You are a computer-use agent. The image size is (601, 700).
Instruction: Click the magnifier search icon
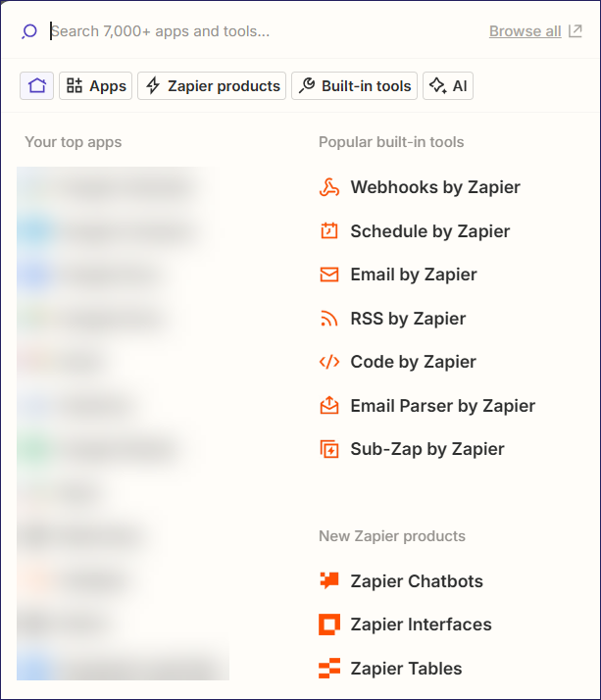[x=29, y=31]
